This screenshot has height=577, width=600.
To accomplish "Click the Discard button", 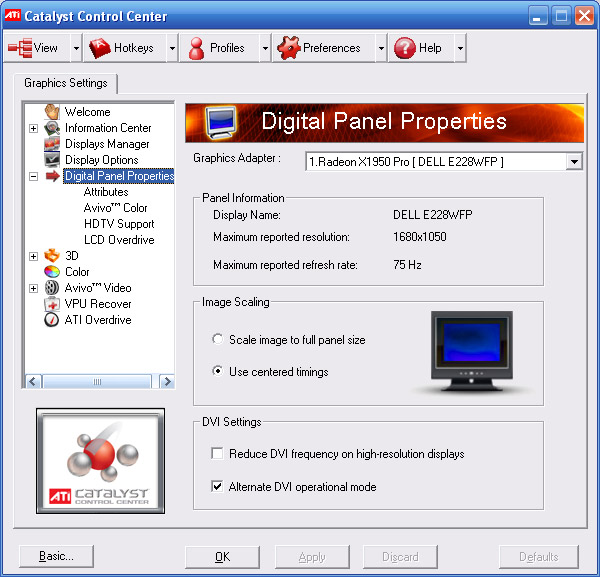I will [400, 557].
